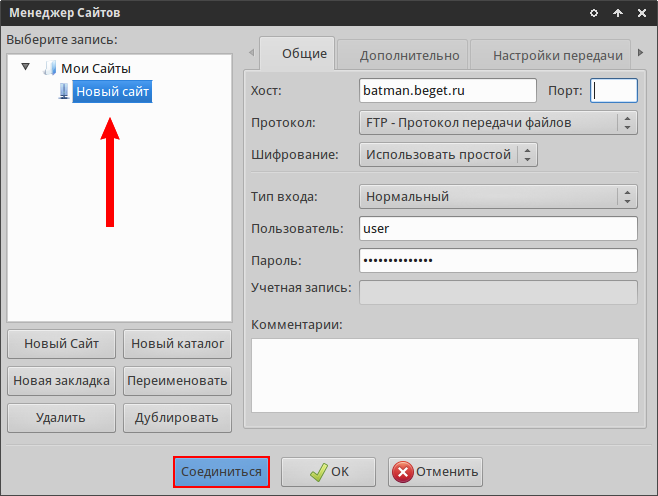Open the Дополнительно tab
The height and width of the screenshot is (496, 658).
coord(403,55)
